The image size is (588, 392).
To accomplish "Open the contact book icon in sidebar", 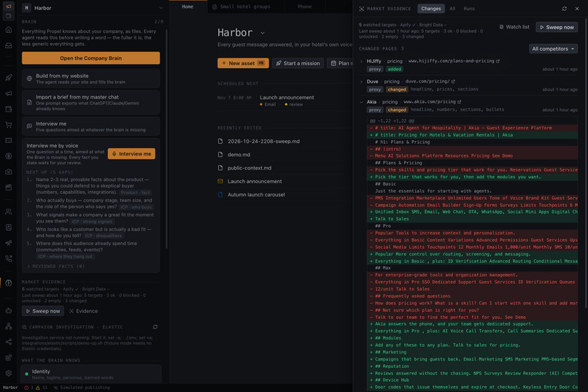I will coord(9,227).
